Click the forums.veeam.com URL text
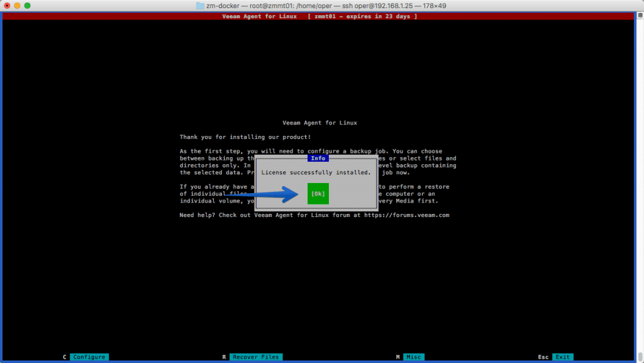 coord(407,215)
